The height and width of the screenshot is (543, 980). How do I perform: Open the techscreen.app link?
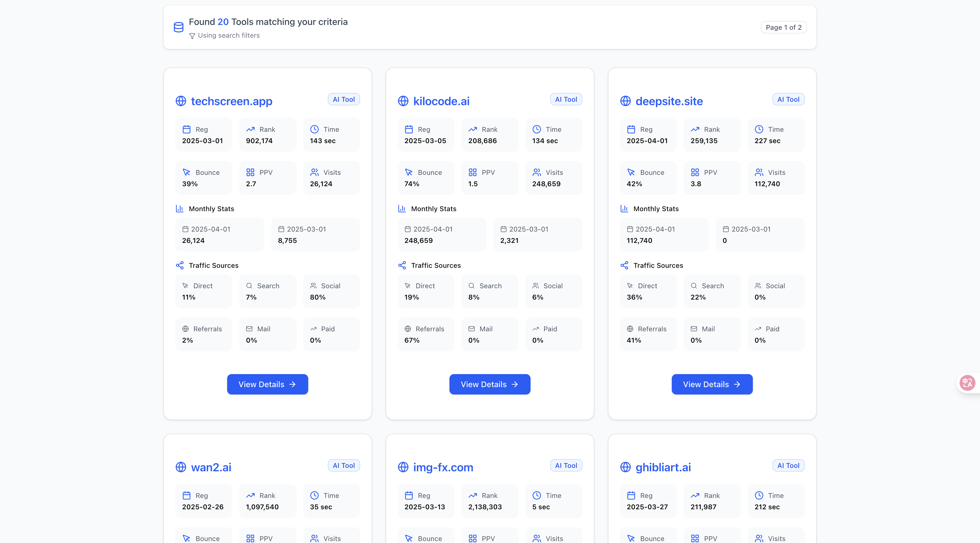(231, 101)
